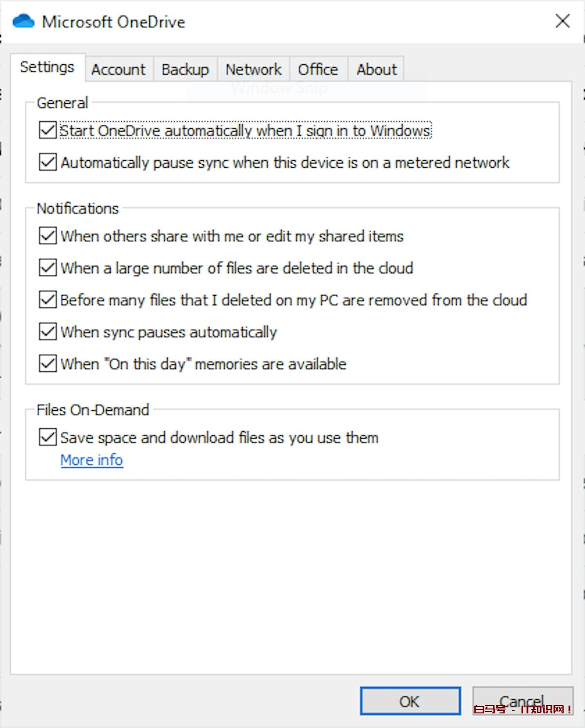Image resolution: width=585 pixels, height=728 pixels.
Task: Select the Office tab
Action: 318,70
